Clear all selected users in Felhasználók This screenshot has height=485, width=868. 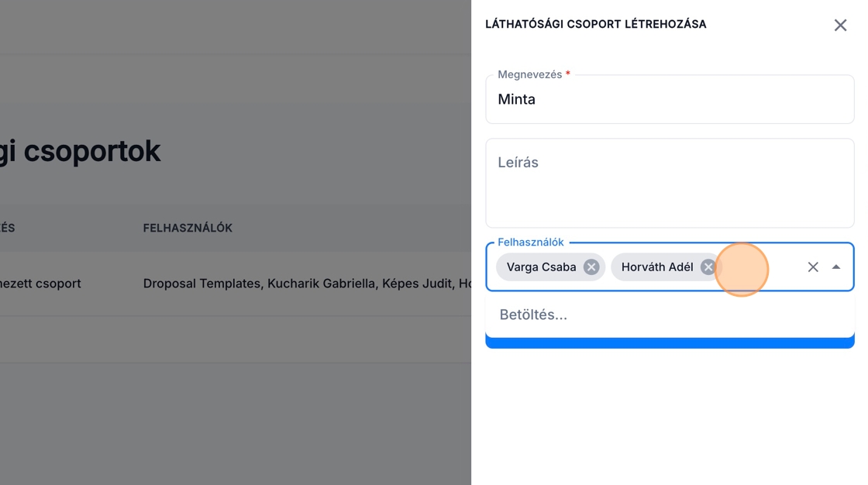[812, 267]
